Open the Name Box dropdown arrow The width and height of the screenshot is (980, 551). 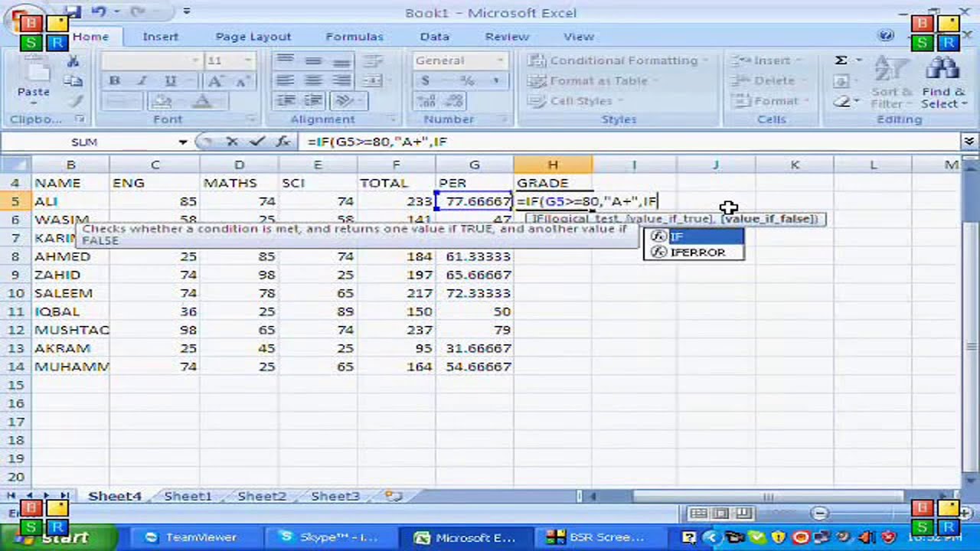click(183, 142)
